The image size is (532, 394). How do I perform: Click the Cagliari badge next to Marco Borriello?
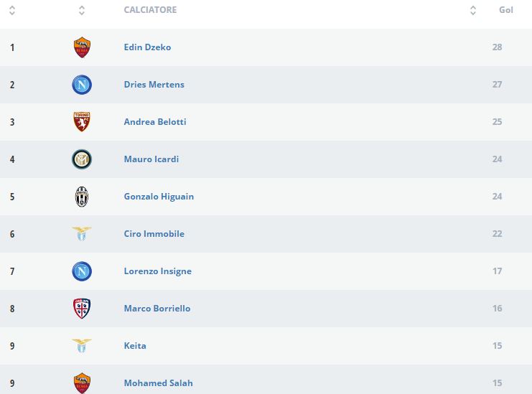[82, 309]
